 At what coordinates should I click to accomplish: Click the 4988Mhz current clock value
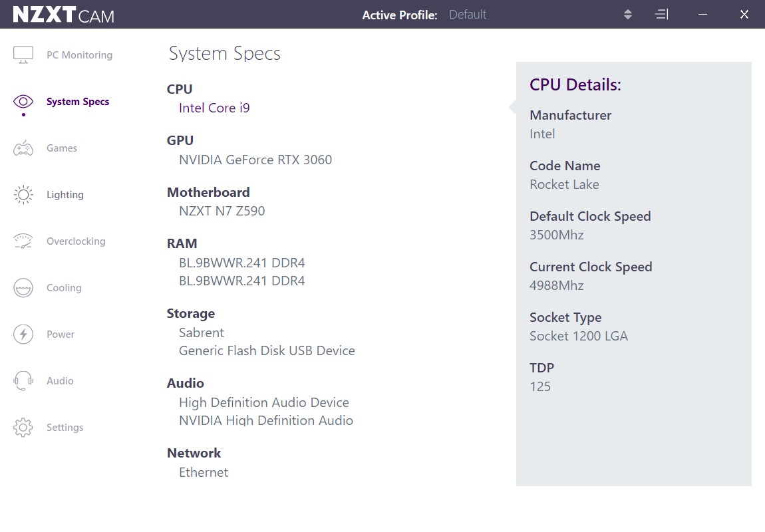(x=557, y=286)
